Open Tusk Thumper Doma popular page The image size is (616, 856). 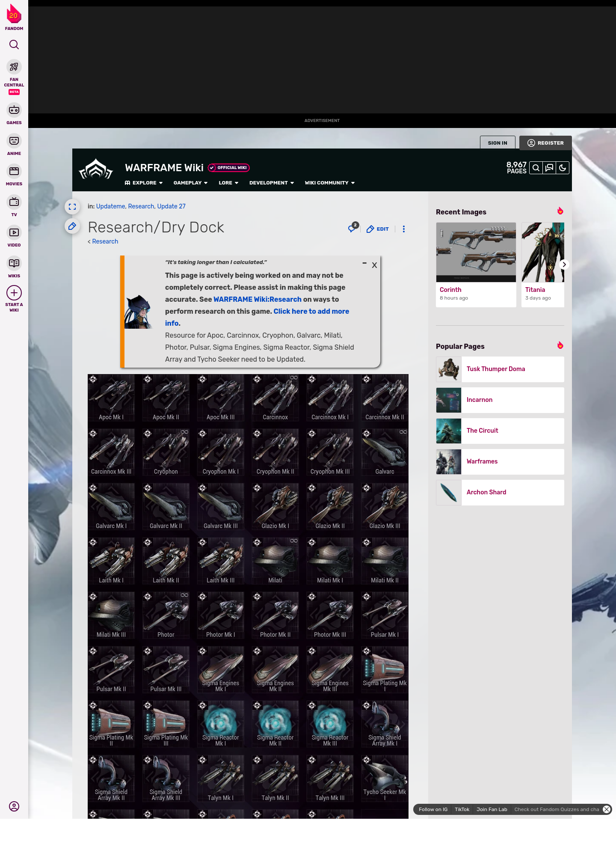(x=500, y=369)
